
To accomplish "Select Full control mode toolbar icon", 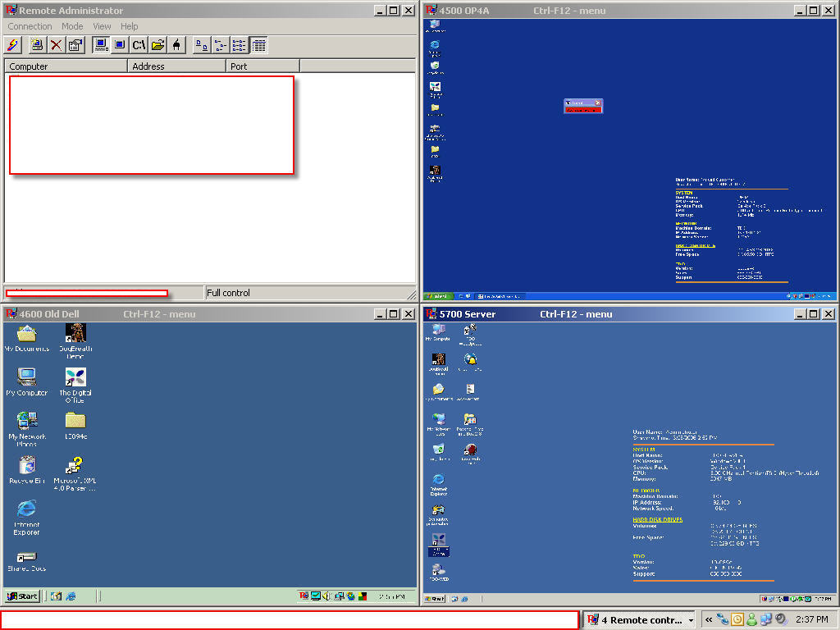I will coord(101,45).
